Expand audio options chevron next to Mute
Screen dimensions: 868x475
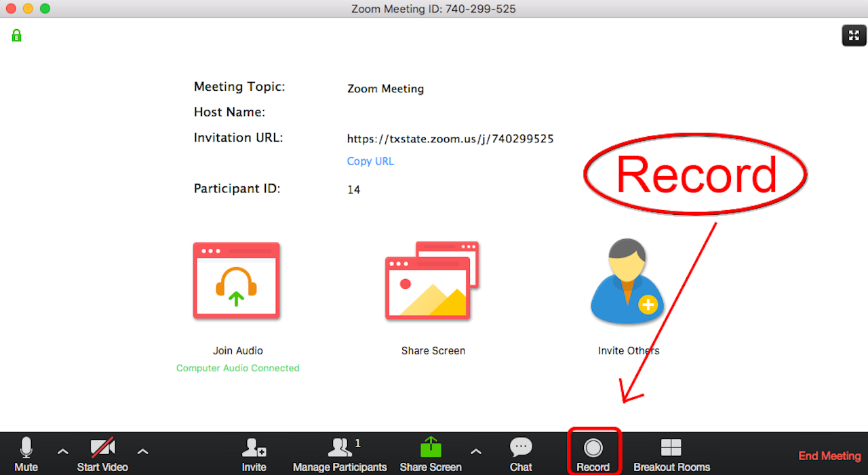click(x=62, y=451)
